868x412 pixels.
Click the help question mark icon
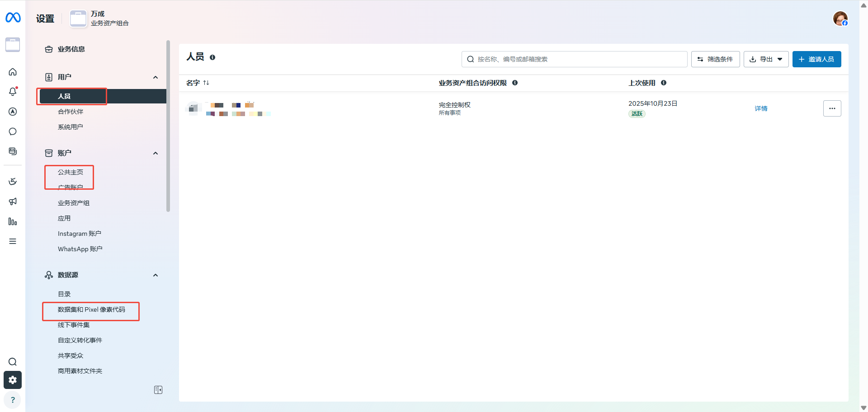click(x=13, y=400)
